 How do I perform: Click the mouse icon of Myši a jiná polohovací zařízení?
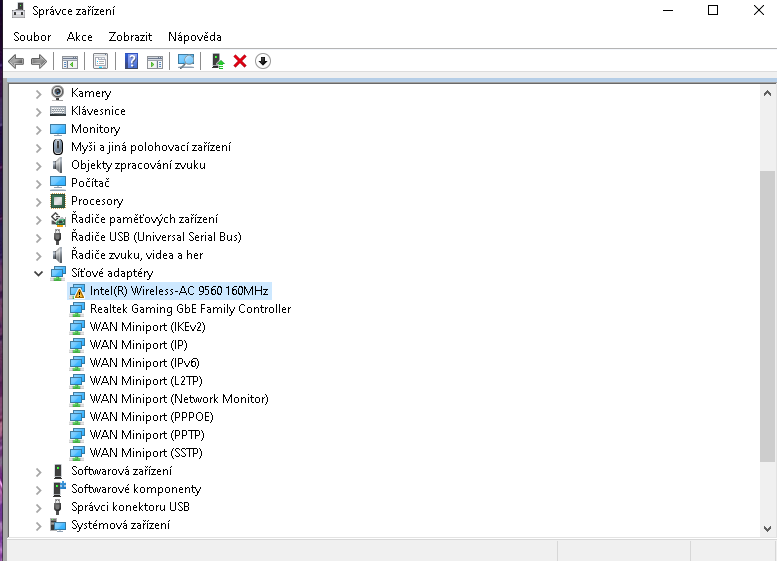click(58, 147)
